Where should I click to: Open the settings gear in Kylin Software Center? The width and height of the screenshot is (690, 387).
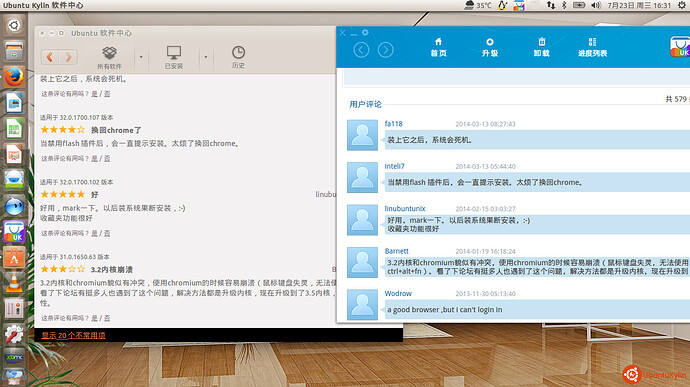point(365,33)
